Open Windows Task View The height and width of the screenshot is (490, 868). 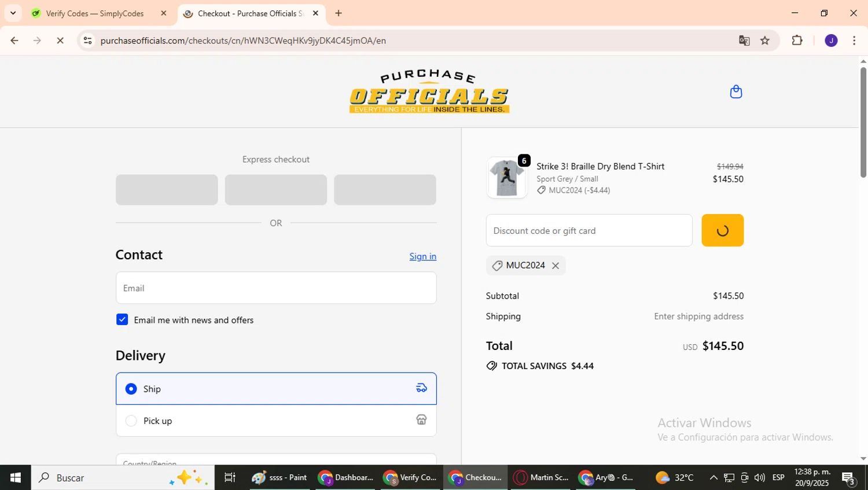230,477
